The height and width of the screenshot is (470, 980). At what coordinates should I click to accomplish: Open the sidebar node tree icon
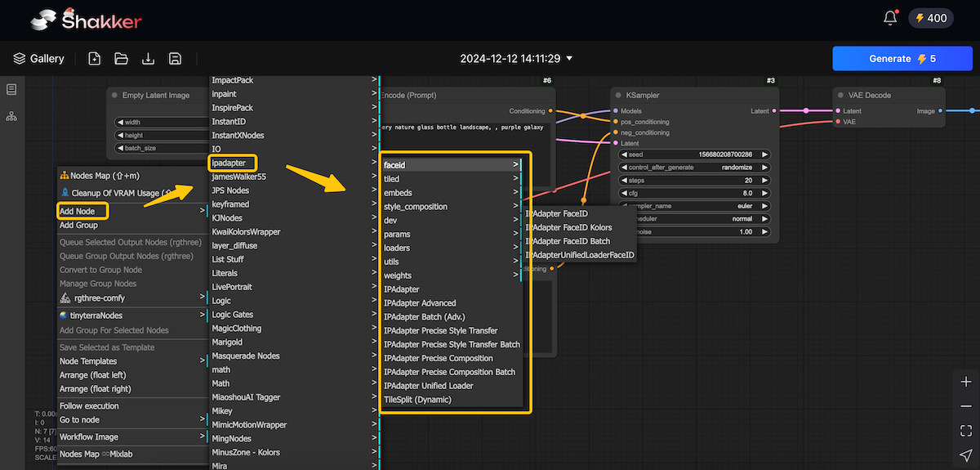(11, 117)
